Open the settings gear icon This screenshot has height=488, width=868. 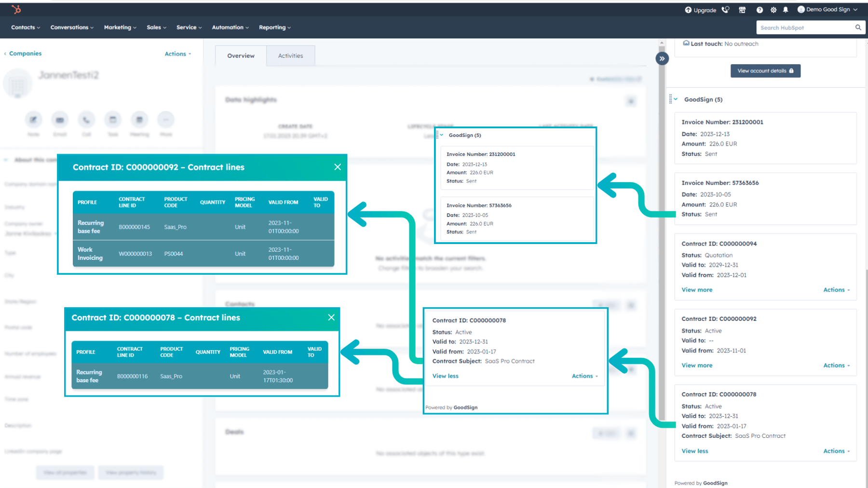click(x=773, y=10)
